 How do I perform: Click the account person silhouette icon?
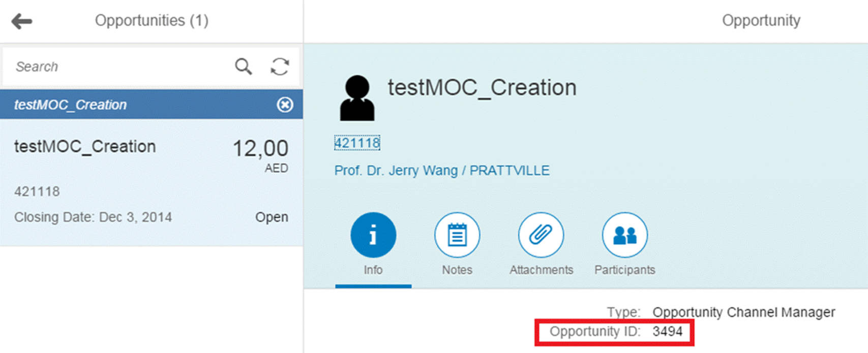357,98
